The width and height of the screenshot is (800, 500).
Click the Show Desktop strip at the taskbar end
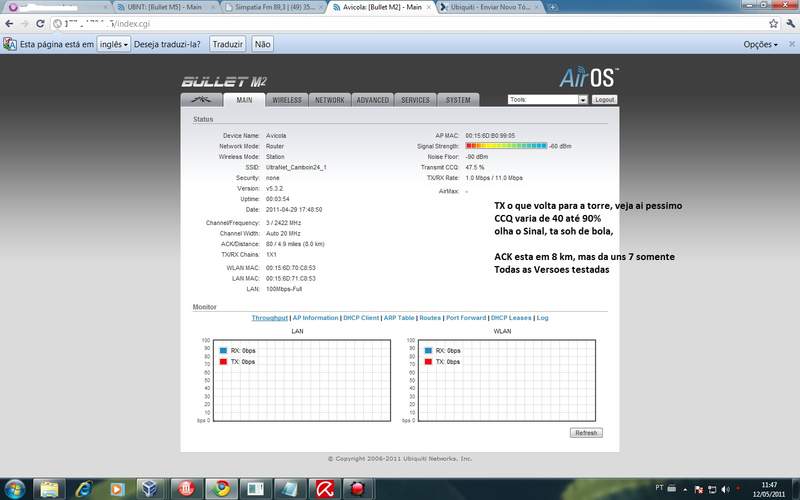(x=796, y=489)
